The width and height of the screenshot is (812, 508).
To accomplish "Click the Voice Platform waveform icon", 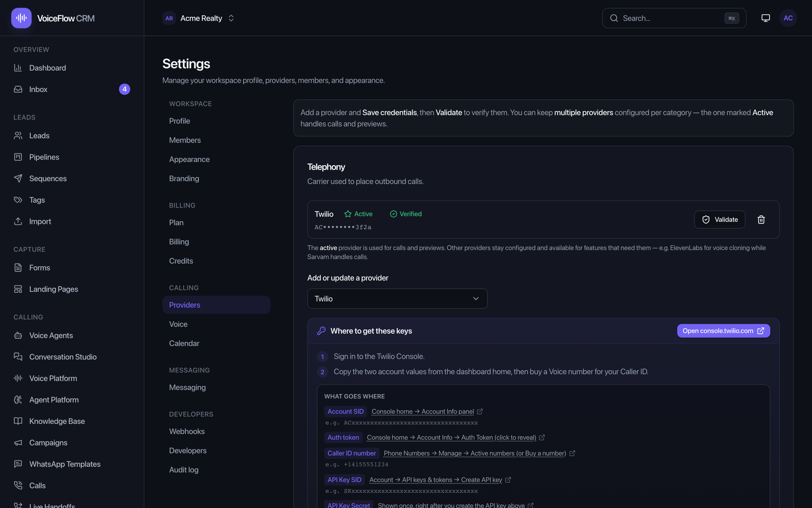I will [18, 378].
